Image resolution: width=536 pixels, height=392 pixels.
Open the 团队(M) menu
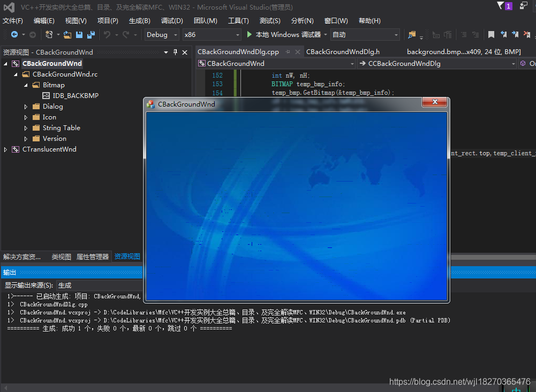(206, 21)
